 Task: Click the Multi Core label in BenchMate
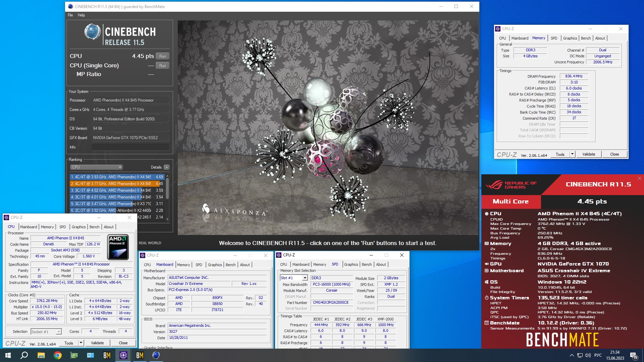[511, 201]
